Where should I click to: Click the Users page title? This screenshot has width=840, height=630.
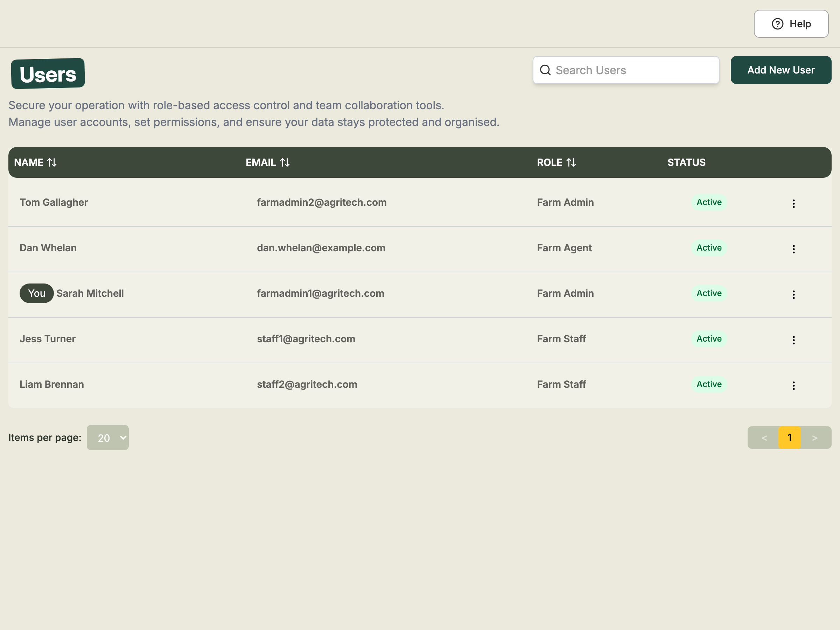pyautogui.click(x=48, y=73)
